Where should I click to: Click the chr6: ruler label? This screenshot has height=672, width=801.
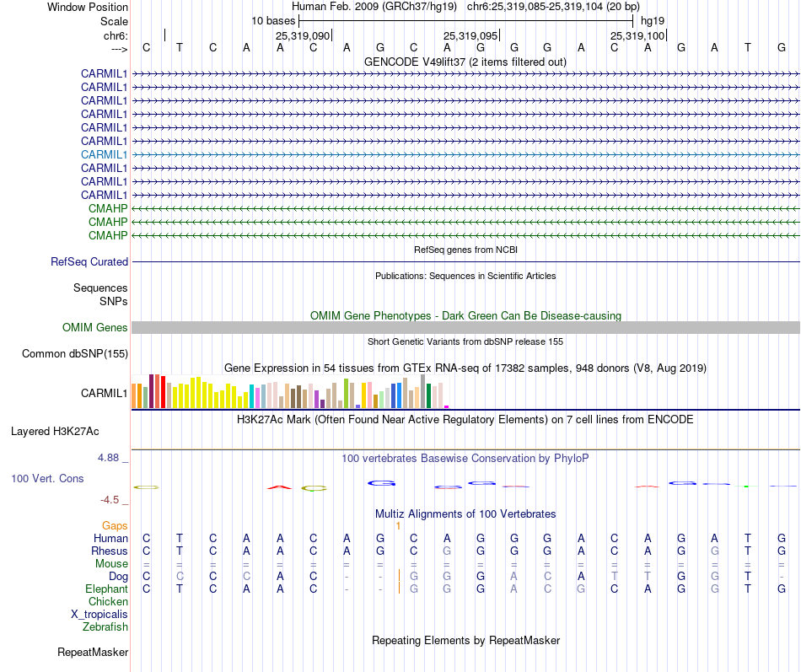116,35
